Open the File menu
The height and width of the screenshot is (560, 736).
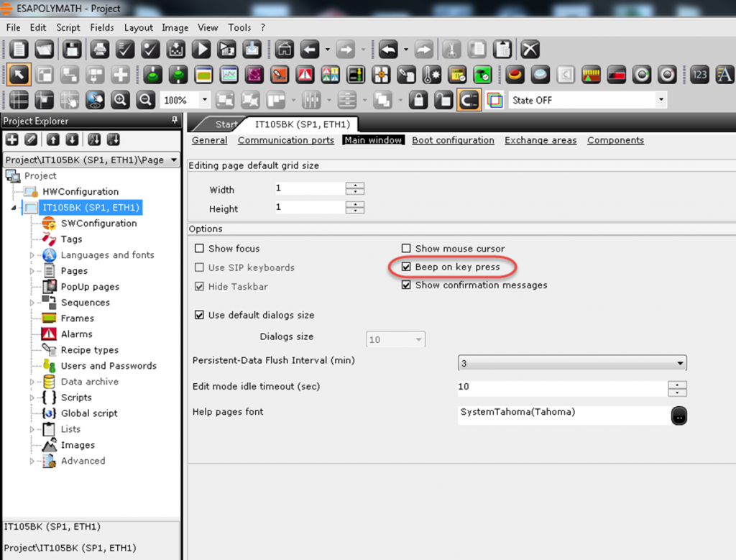13,28
